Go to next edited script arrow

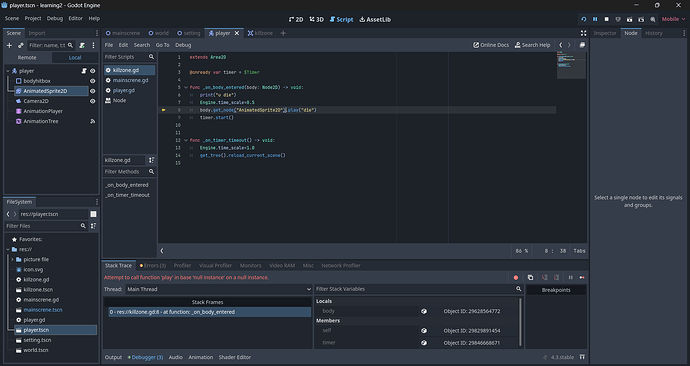[569, 45]
